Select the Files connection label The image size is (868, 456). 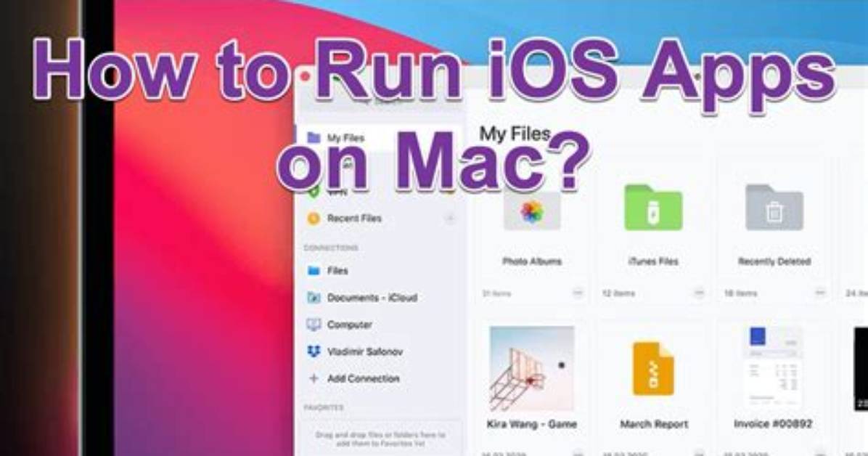[x=337, y=270]
